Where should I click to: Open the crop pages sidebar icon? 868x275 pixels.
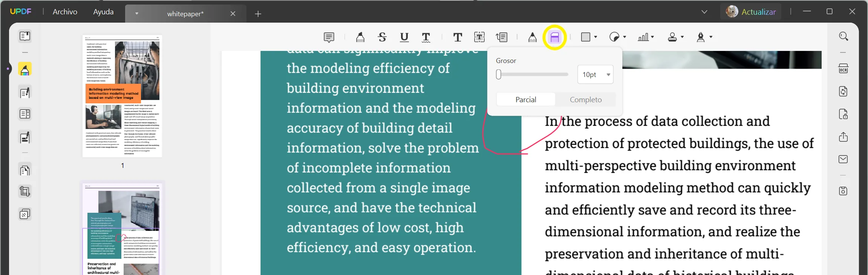tap(25, 192)
